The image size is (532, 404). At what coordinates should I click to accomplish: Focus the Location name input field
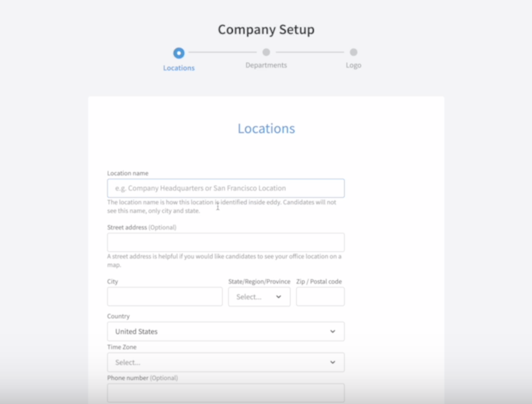point(226,188)
